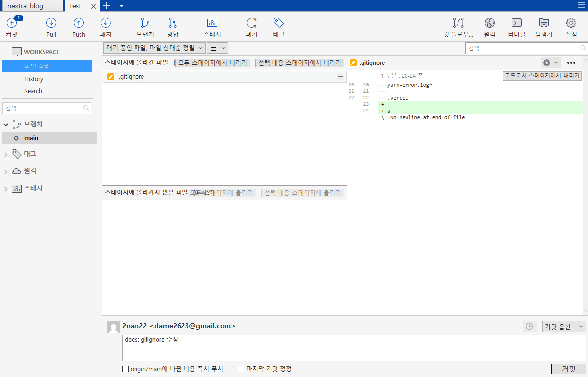Click 'No newline at end of file' line
Viewport: 588px width, 377px height.
pos(427,117)
